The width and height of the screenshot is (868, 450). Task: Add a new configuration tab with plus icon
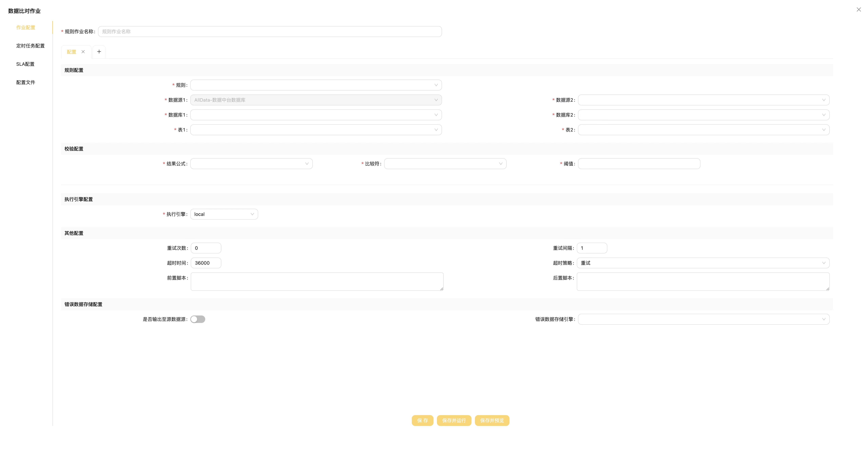coord(99,52)
